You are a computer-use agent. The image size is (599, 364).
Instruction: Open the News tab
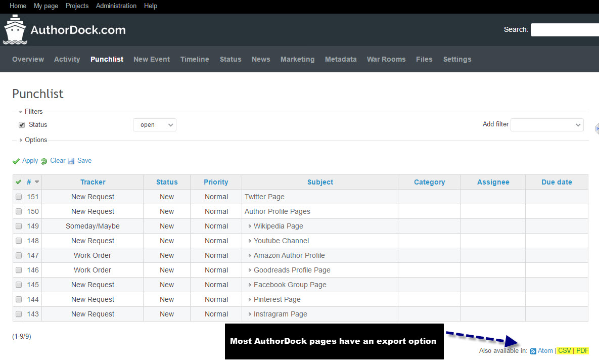pos(261,59)
